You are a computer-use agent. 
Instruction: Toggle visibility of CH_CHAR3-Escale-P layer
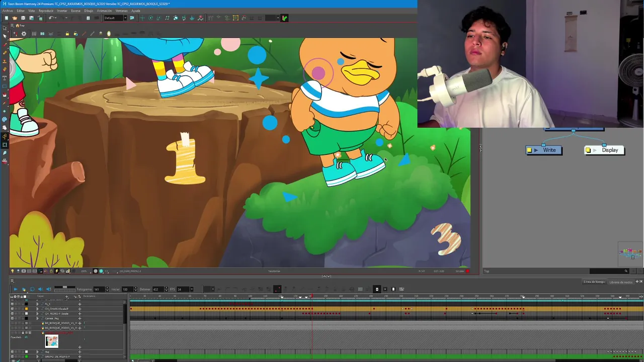tap(12, 309)
